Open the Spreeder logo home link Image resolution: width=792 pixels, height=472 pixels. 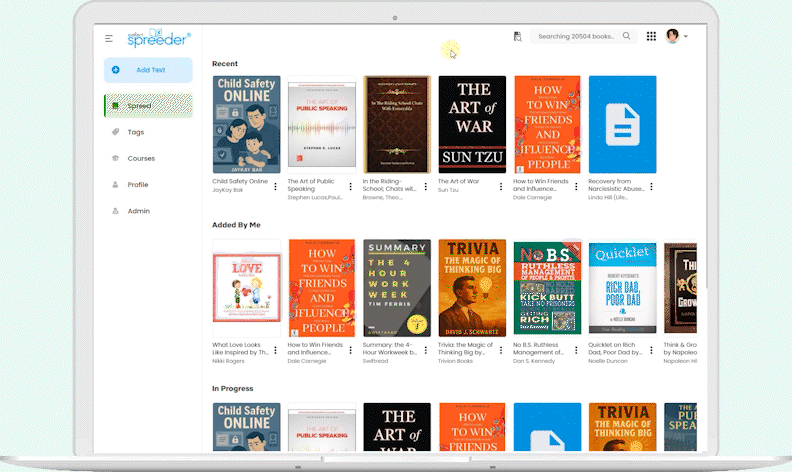click(159, 37)
